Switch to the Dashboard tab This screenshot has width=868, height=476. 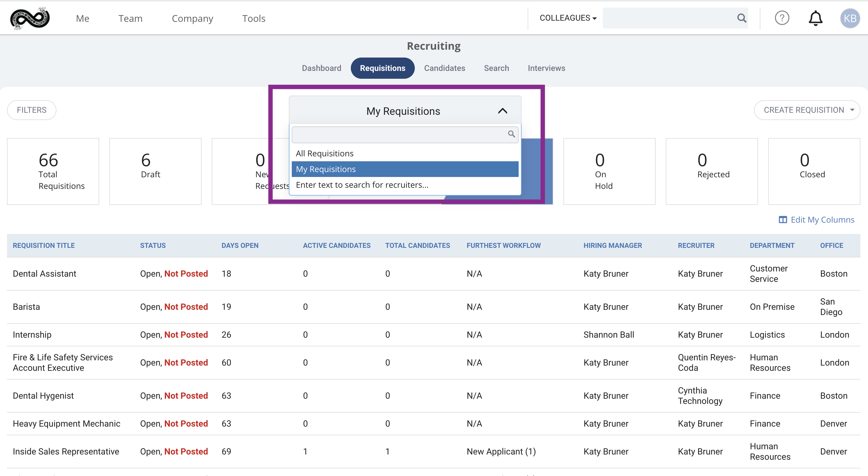(x=321, y=68)
